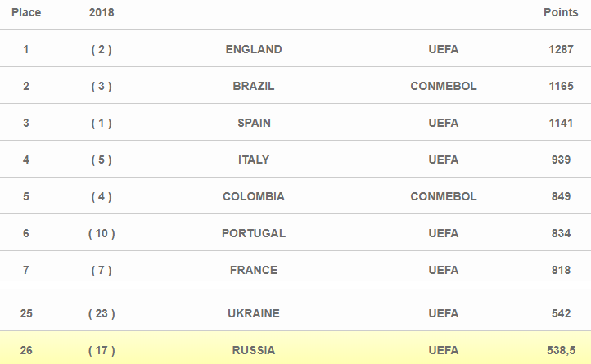
Task: Choose COLOMBIA in the ranking list
Action: coord(254,196)
